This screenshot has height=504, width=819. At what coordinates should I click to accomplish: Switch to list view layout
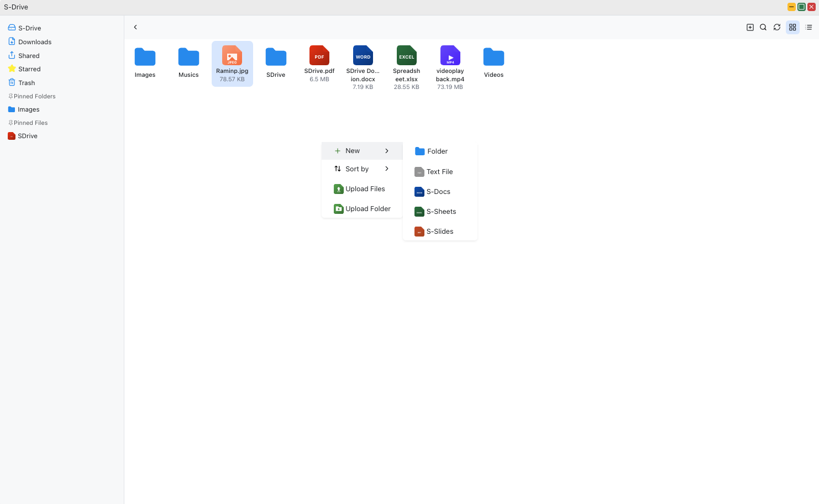(x=809, y=27)
